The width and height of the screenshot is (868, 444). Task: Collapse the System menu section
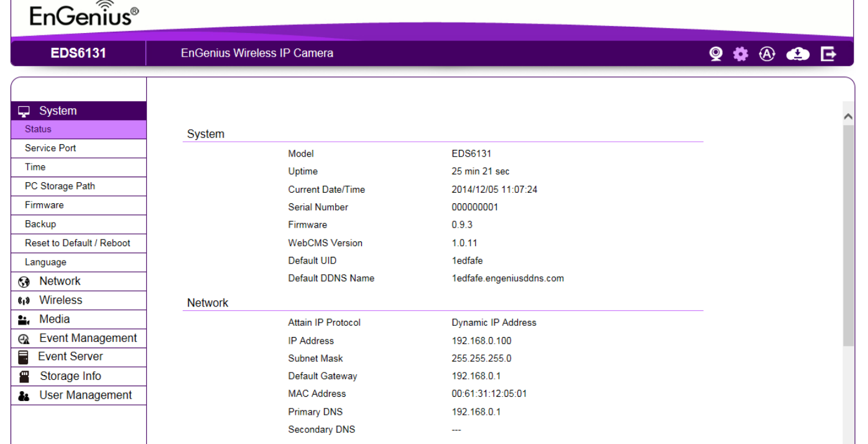point(78,111)
